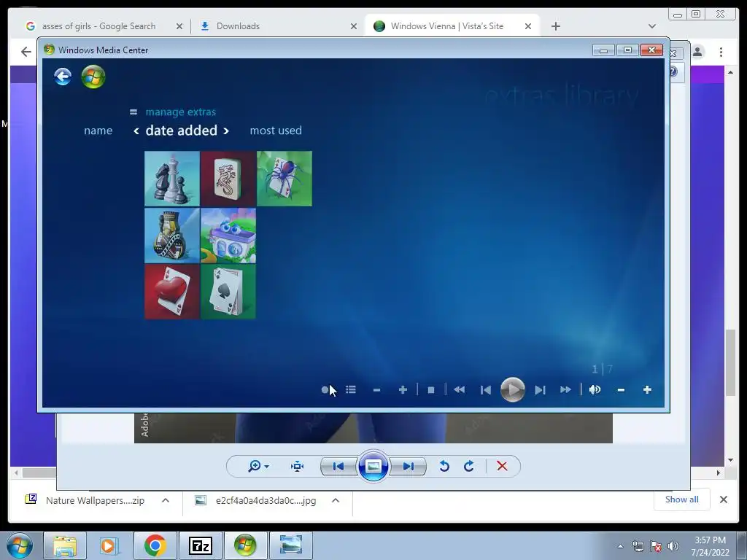Viewport: 747px width, 560px height.
Task: Click Chrome back arrow
Action: tap(26, 52)
